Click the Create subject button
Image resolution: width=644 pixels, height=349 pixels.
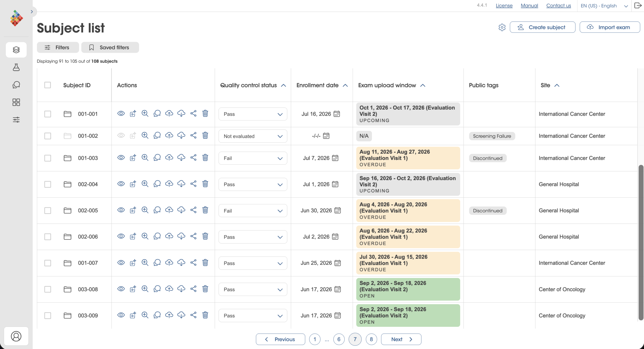point(542,27)
